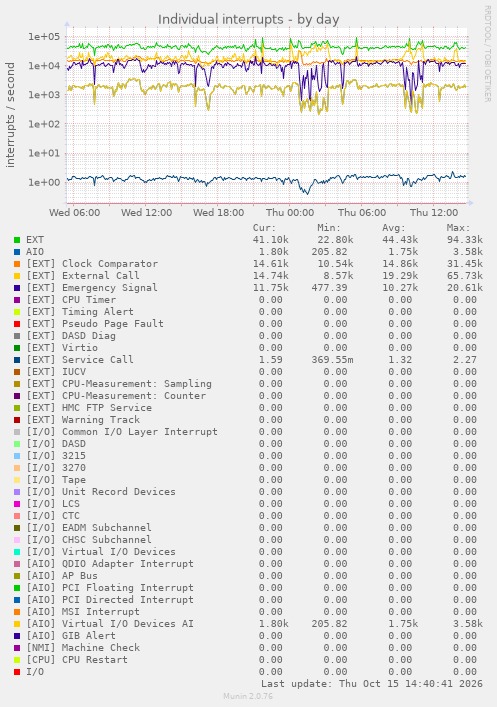Click '[AIO] PCI Directed Interrupt' label
This screenshot has width=497, height=707.
(x=110, y=600)
